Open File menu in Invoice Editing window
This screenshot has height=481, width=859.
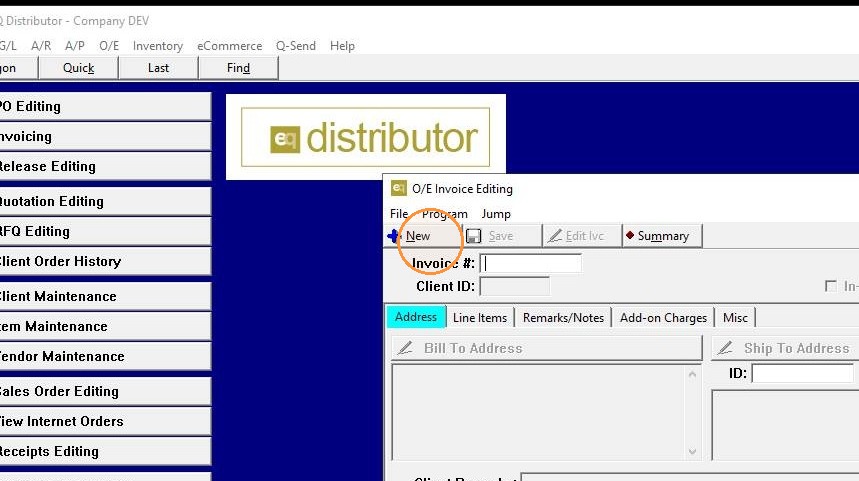[399, 214]
